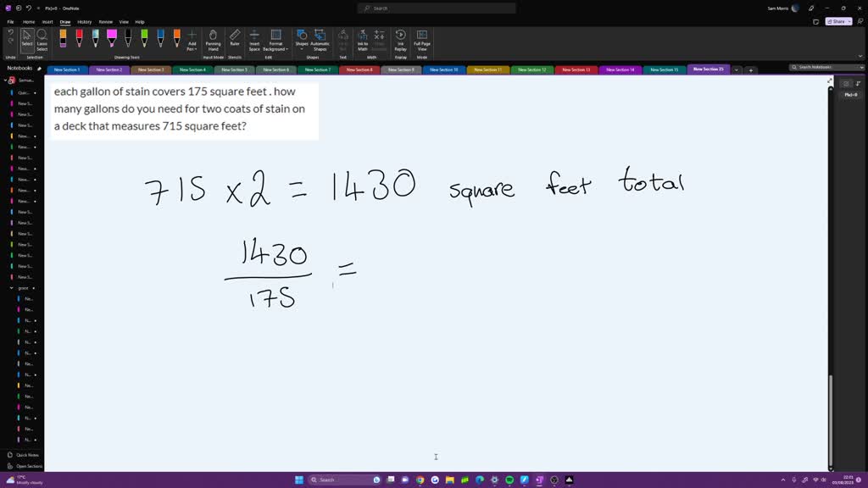This screenshot has width=868, height=488.
Task: Toggle Full Page View mode
Action: (x=422, y=41)
